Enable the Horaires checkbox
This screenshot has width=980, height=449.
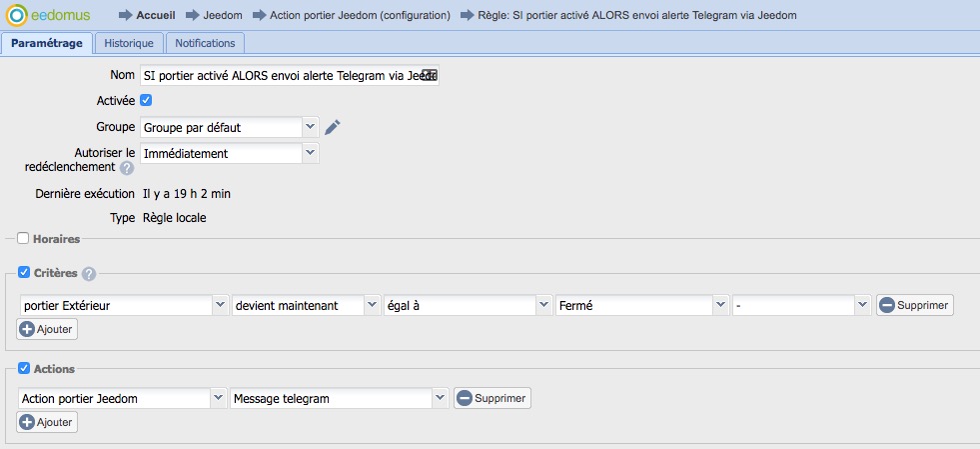click(23, 239)
